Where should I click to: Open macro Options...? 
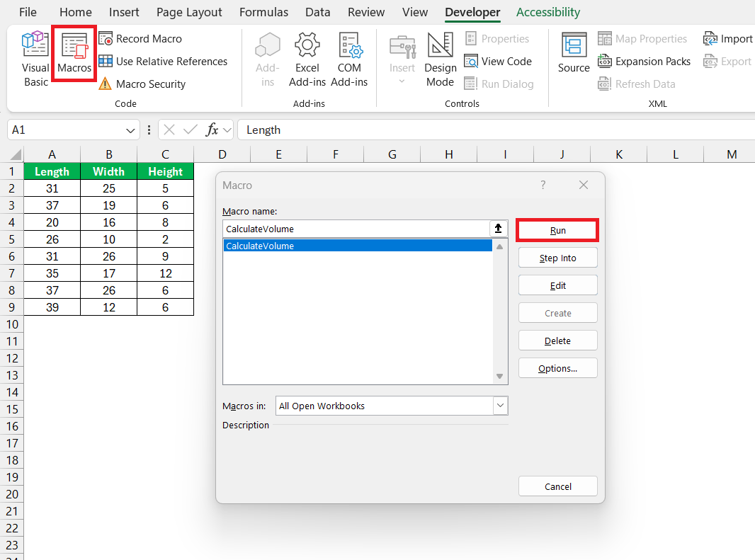tap(557, 368)
